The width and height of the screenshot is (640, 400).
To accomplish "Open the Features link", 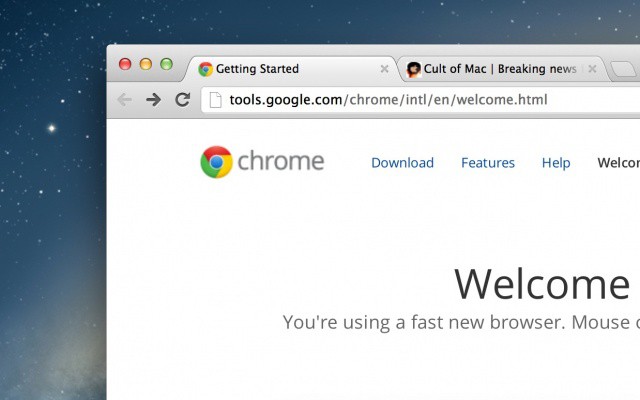I will (488, 162).
